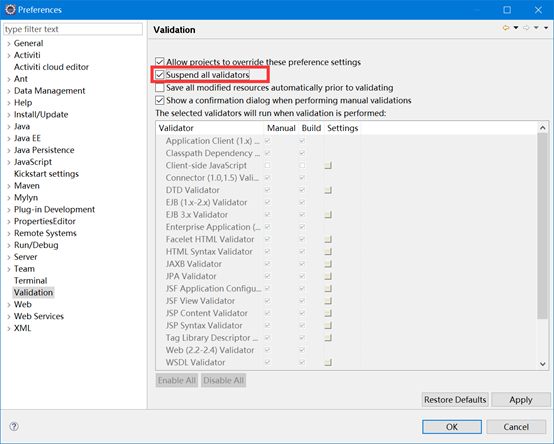The image size is (554, 444).
Task: Open settings for JSP Content Validator
Action: (328, 313)
